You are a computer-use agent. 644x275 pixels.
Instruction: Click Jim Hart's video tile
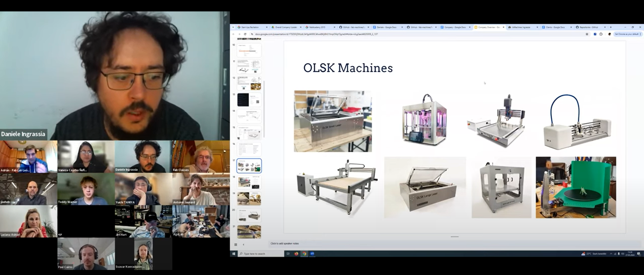144,221
